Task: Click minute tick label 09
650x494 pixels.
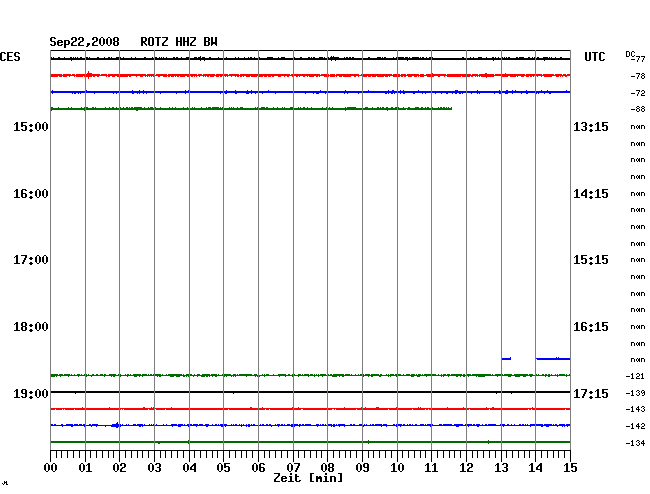Action: click(362, 468)
